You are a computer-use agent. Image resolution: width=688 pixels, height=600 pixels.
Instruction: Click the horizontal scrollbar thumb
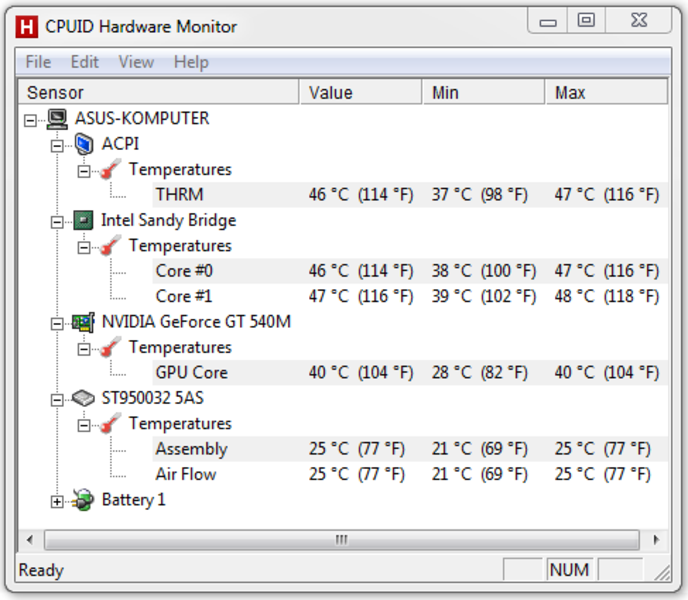[341, 539]
